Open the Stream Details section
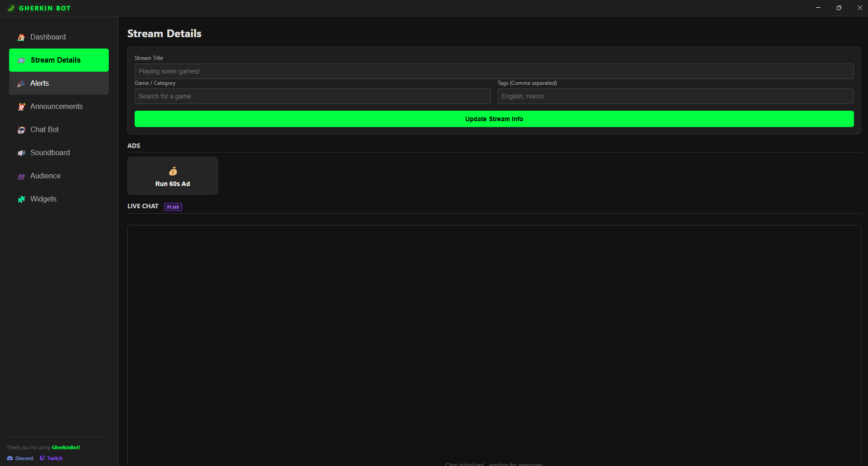Screen dimensions: 868x466 click(x=58, y=60)
